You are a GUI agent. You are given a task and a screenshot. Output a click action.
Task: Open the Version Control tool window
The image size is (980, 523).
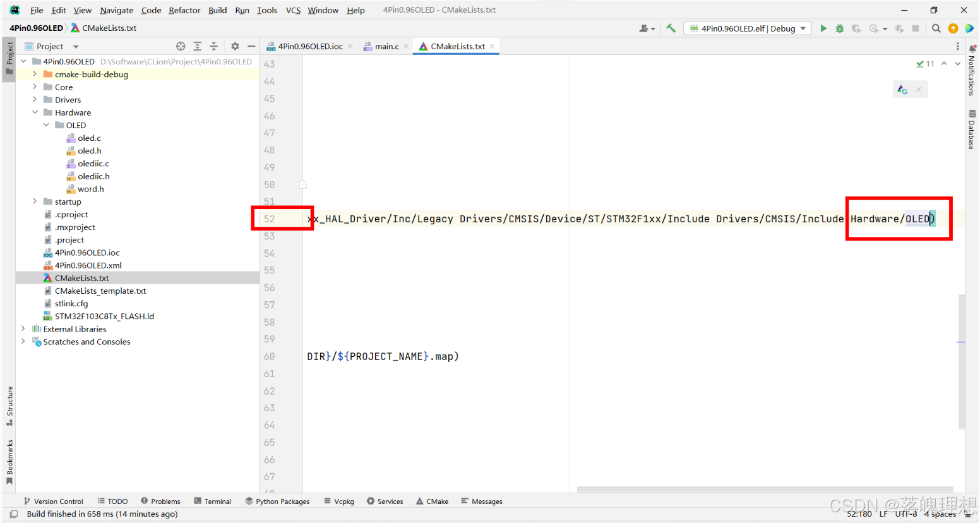point(53,502)
